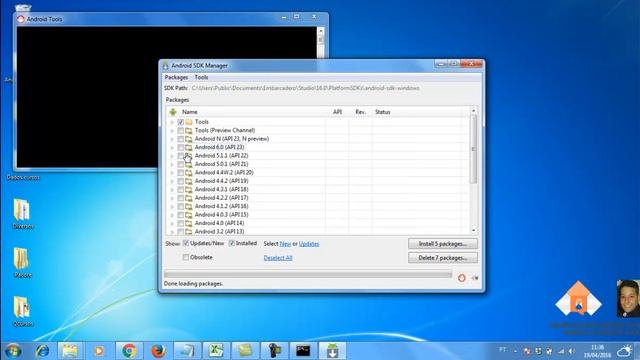This screenshot has width=640, height=360.
Task: Toggle the Installed show checkbox
Action: click(x=232, y=243)
